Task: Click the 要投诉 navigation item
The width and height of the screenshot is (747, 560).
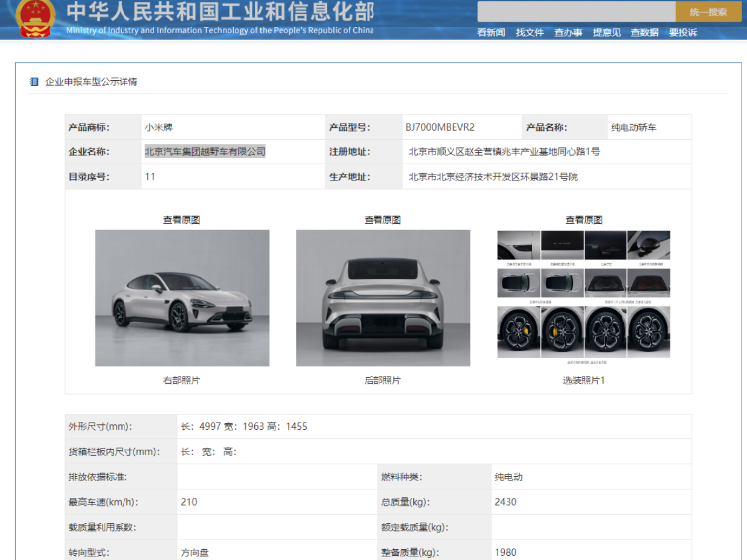Action: (683, 33)
